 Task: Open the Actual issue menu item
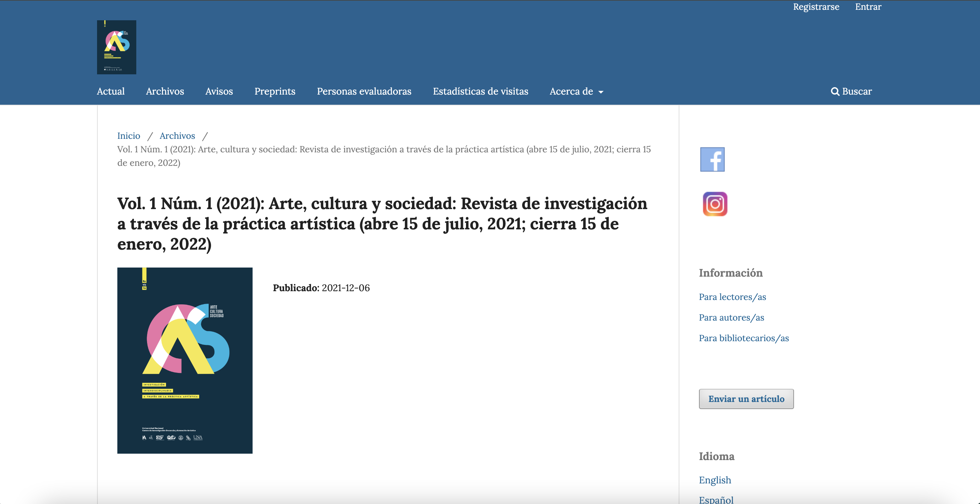[110, 92]
